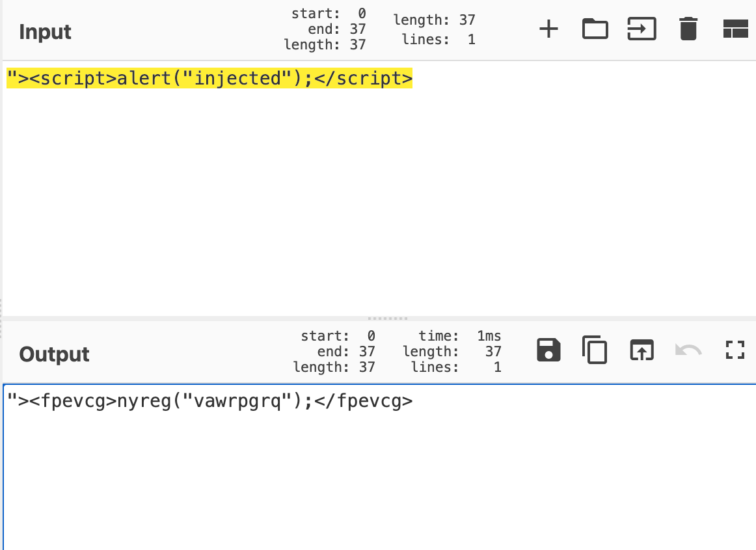Click inside the highlighted script-tag input text
This screenshot has width=756, height=550.
208,78
